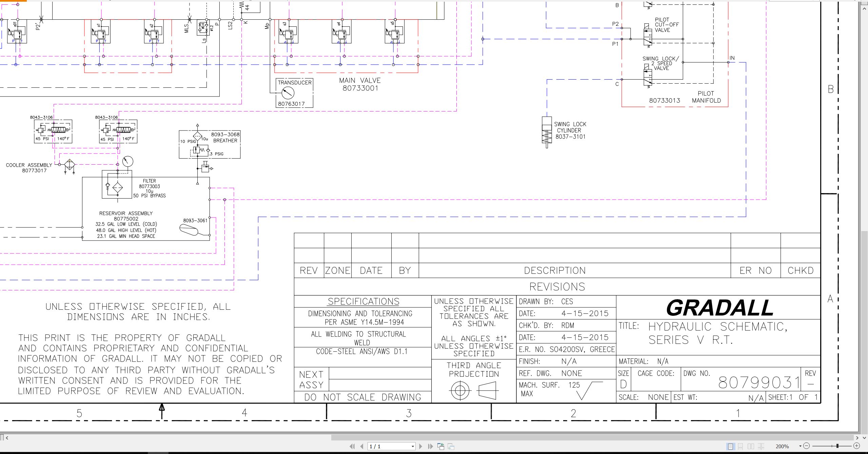Screen dimensions: 868x454
Task: Go to the next page
Action: pyautogui.click(x=421, y=446)
